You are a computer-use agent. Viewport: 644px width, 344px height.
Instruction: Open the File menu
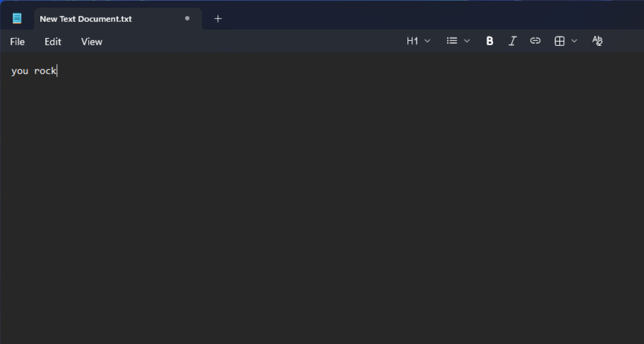18,42
